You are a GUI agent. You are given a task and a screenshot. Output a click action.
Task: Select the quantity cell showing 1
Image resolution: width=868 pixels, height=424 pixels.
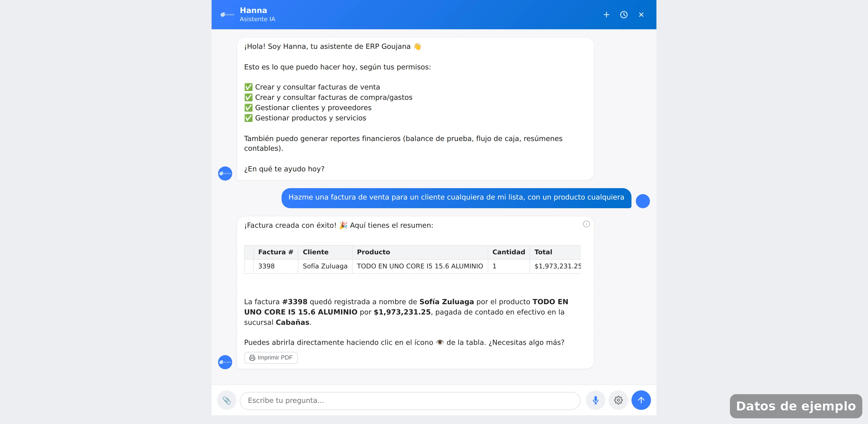pyautogui.click(x=509, y=266)
